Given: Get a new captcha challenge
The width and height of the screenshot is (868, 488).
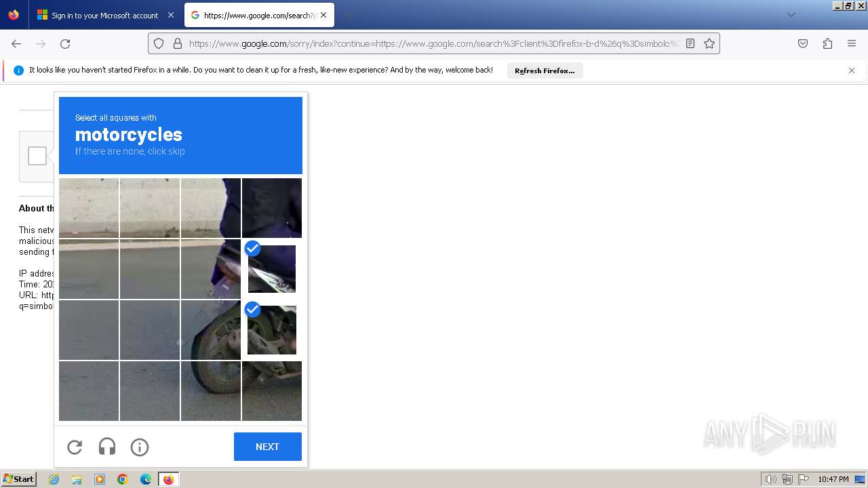Looking at the screenshot, I should (x=75, y=447).
